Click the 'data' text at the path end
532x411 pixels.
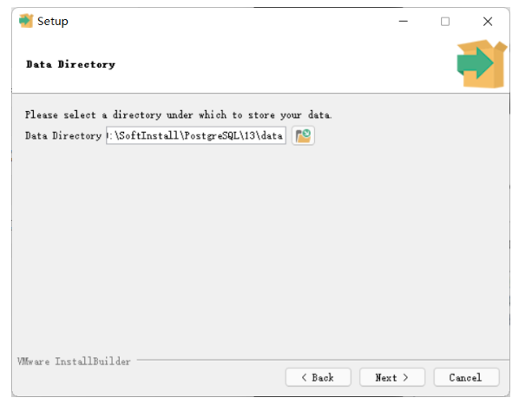[272, 135]
